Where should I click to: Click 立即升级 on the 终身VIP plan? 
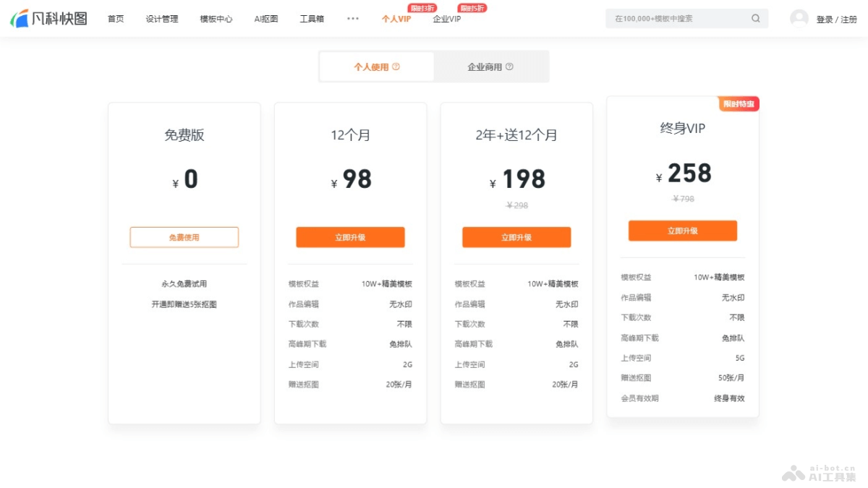pyautogui.click(x=682, y=231)
